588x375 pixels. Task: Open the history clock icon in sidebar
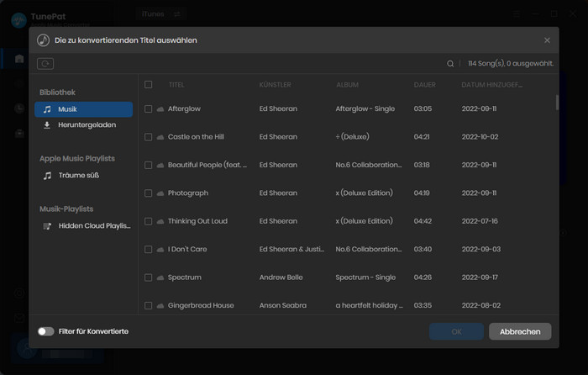pyautogui.click(x=19, y=108)
